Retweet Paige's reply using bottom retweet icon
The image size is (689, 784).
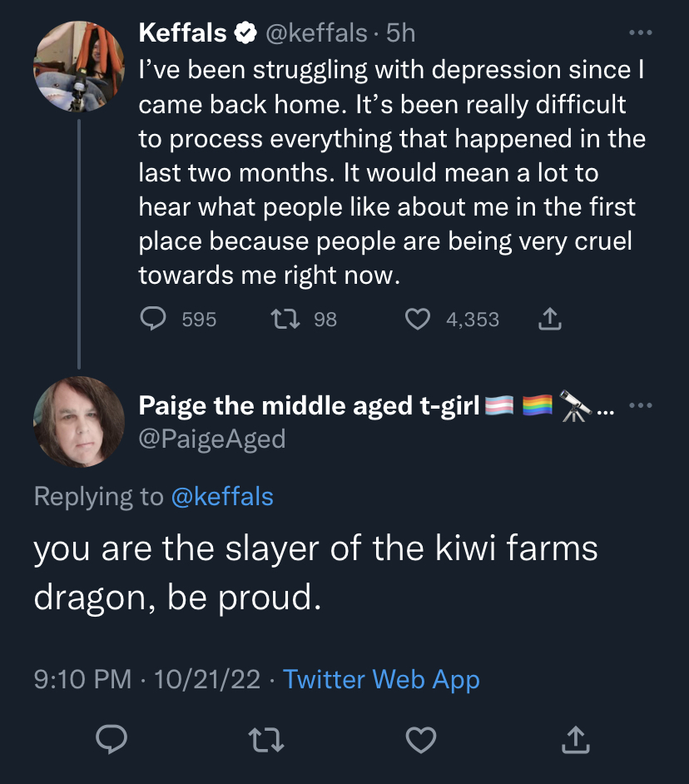(x=266, y=740)
